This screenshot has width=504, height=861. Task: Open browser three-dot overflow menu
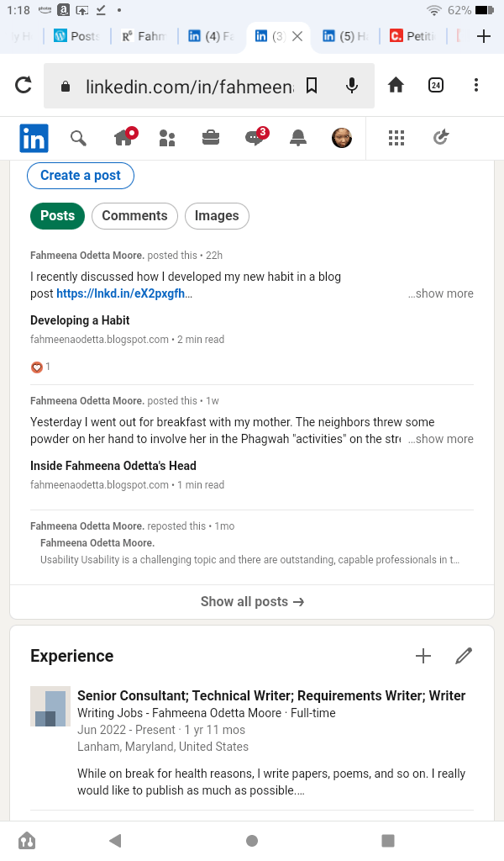point(476,85)
